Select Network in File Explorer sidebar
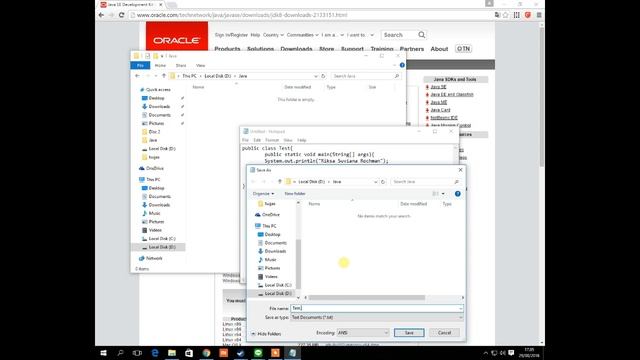The height and width of the screenshot is (360, 640). click(x=151, y=258)
